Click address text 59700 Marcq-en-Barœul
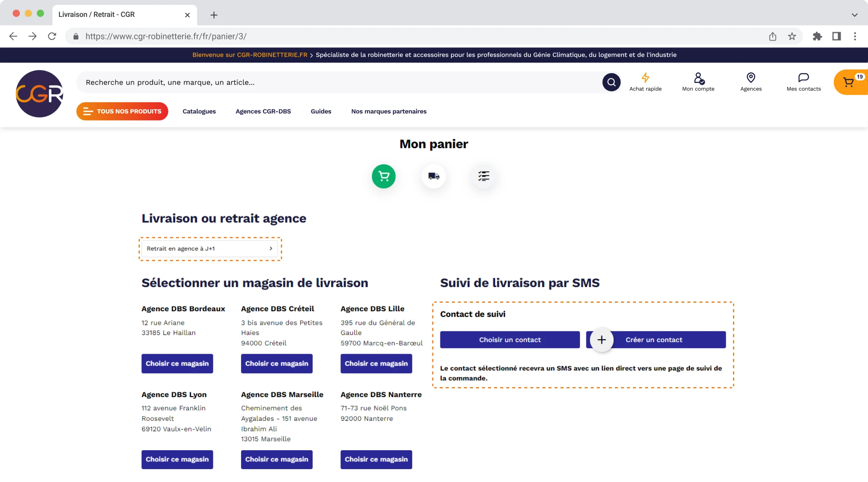The image size is (868, 482). tap(382, 343)
